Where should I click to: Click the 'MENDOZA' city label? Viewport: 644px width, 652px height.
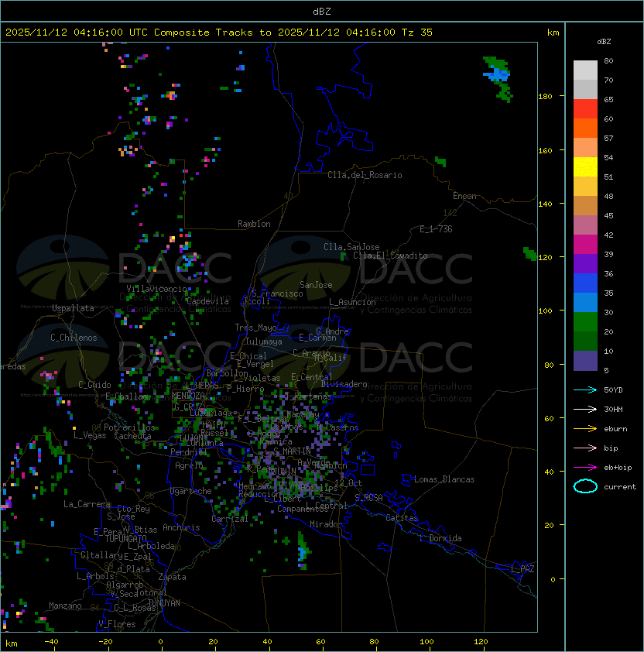coord(188,395)
